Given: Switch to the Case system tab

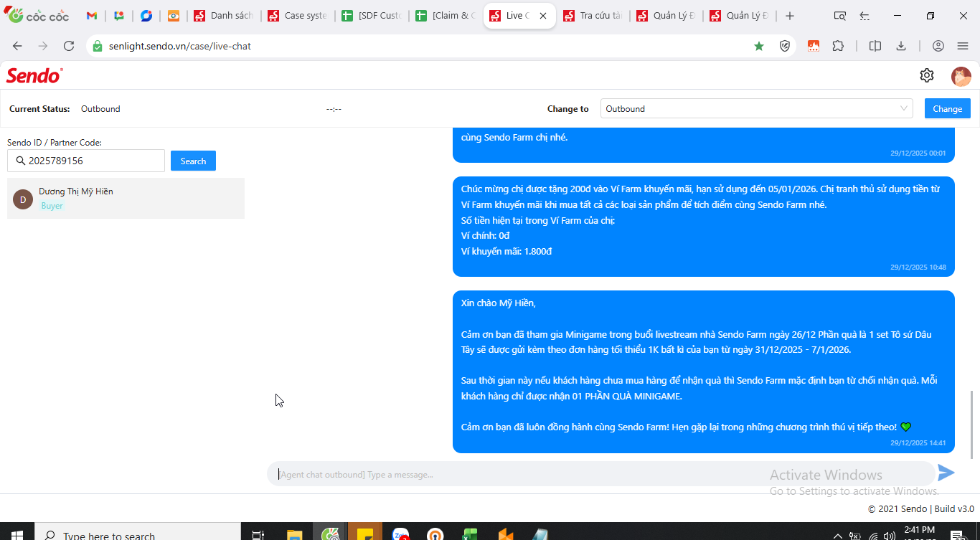Looking at the screenshot, I should coord(298,16).
